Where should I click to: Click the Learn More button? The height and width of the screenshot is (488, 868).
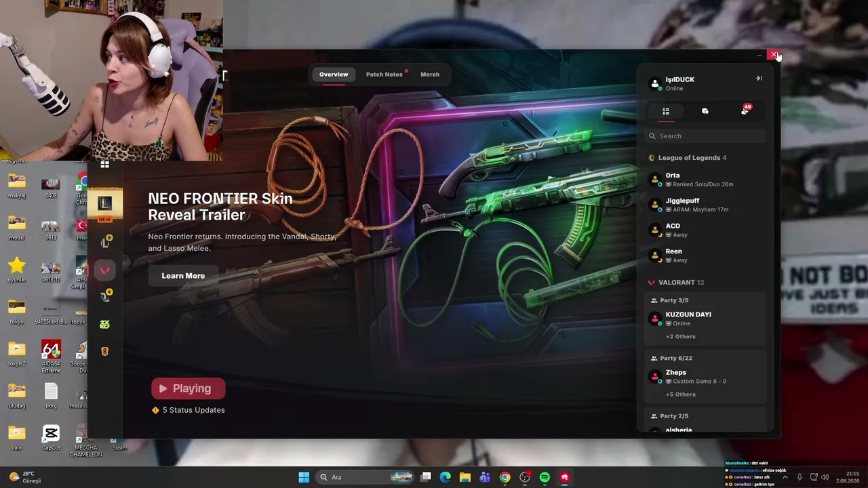(x=183, y=276)
